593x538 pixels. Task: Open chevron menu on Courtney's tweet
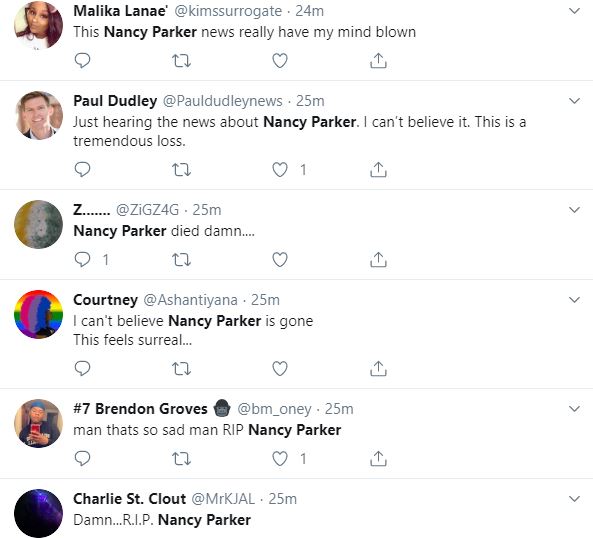(x=574, y=300)
